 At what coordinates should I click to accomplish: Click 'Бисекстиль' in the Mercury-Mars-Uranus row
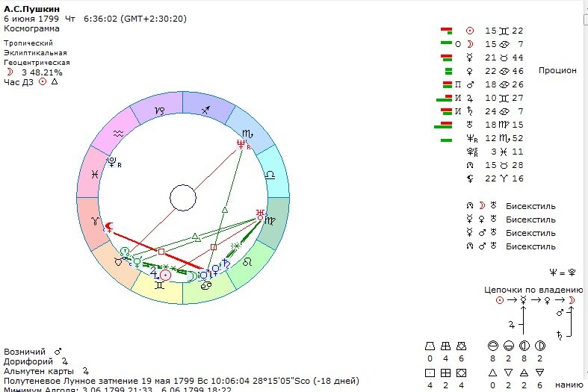[530, 233]
